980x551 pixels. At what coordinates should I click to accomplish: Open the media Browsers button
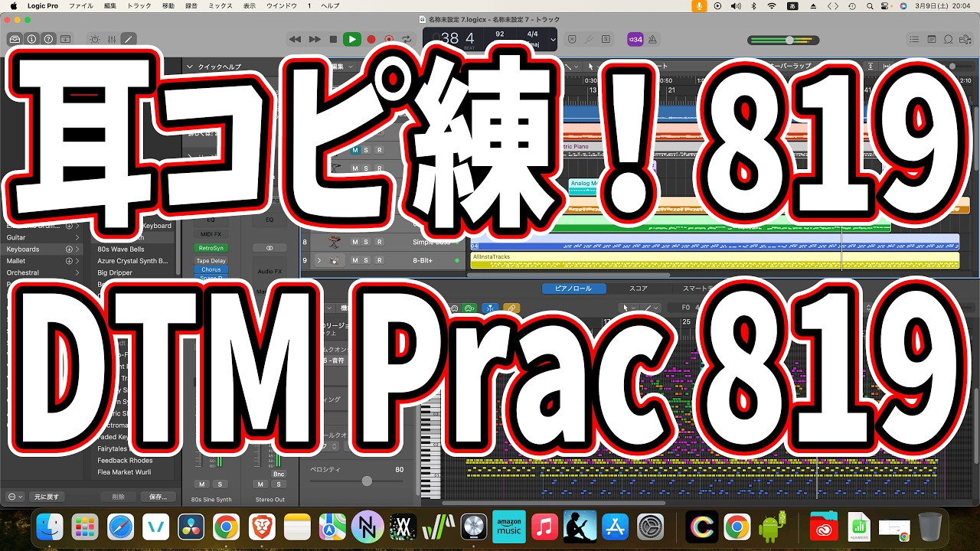click(965, 39)
